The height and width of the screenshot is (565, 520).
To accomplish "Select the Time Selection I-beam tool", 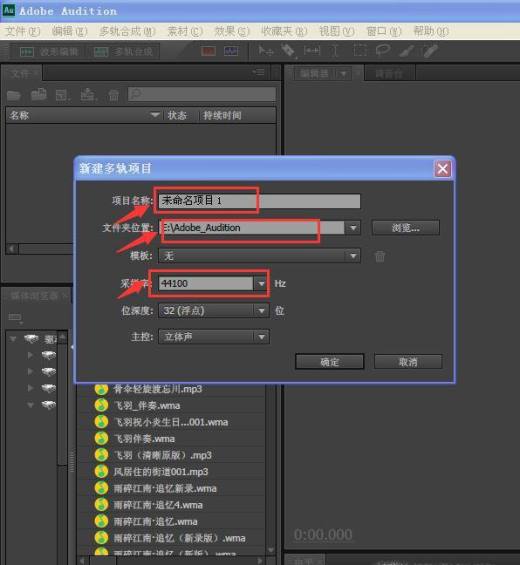I will click(335, 51).
